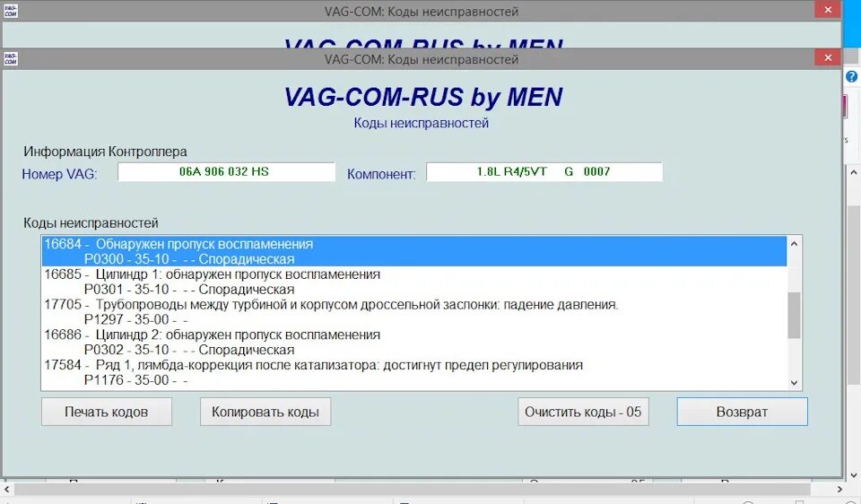The width and height of the screenshot is (861, 504).
Task: Click the blue help question mark icon
Action: 852,76
